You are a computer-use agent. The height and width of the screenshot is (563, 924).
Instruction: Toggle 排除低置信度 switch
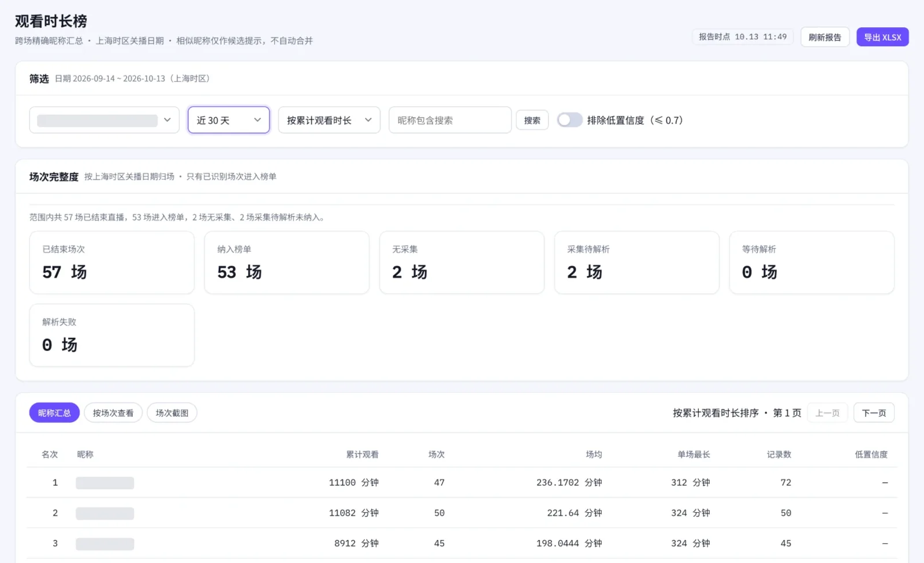(x=569, y=120)
